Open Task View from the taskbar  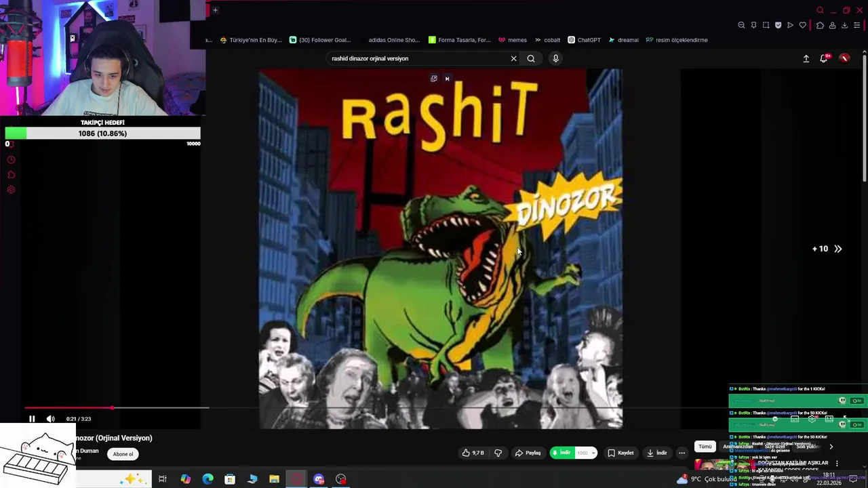163,479
